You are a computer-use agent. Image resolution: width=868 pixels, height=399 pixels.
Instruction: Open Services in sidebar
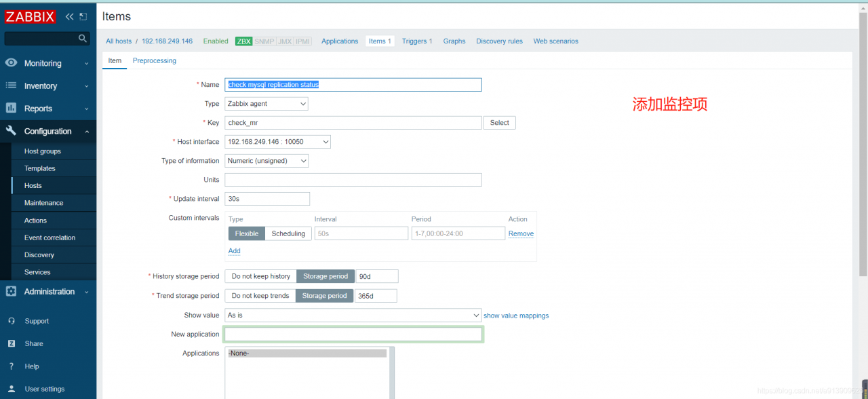37,272
